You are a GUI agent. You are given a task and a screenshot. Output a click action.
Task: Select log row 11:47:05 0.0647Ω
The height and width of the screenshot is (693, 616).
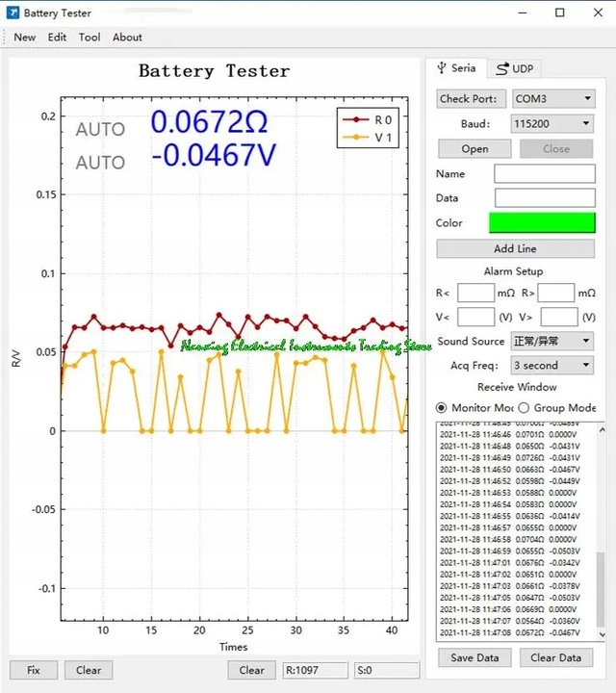tap(510, 598)
